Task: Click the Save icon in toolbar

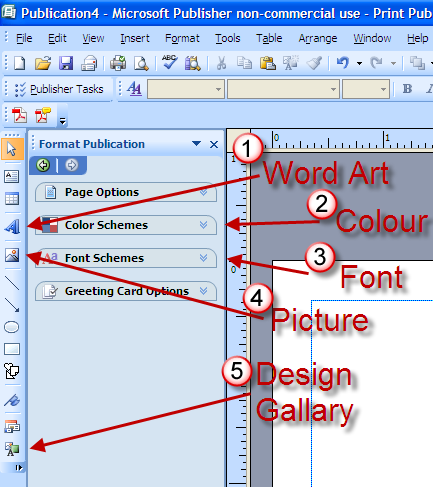Action: tap(66, 63)
